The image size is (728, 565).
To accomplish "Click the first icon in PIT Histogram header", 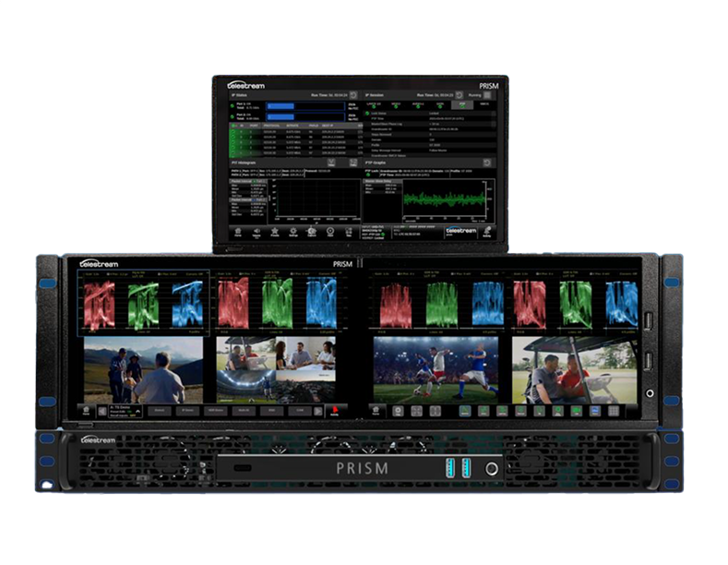I will (x=331, y=162).
